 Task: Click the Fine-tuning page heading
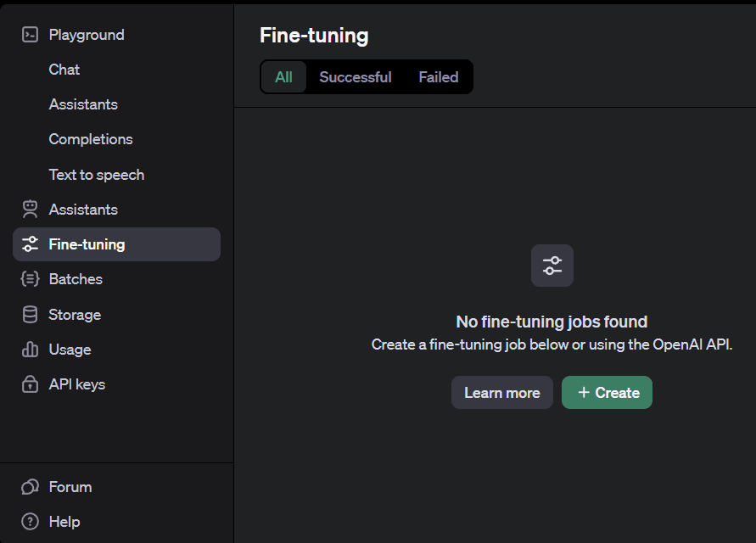[x=314, y=36]
